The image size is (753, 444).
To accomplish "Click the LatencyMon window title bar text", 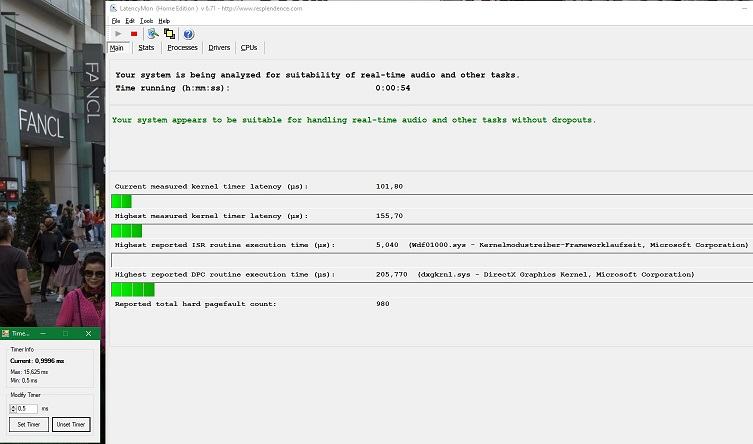I will point(211,8).
